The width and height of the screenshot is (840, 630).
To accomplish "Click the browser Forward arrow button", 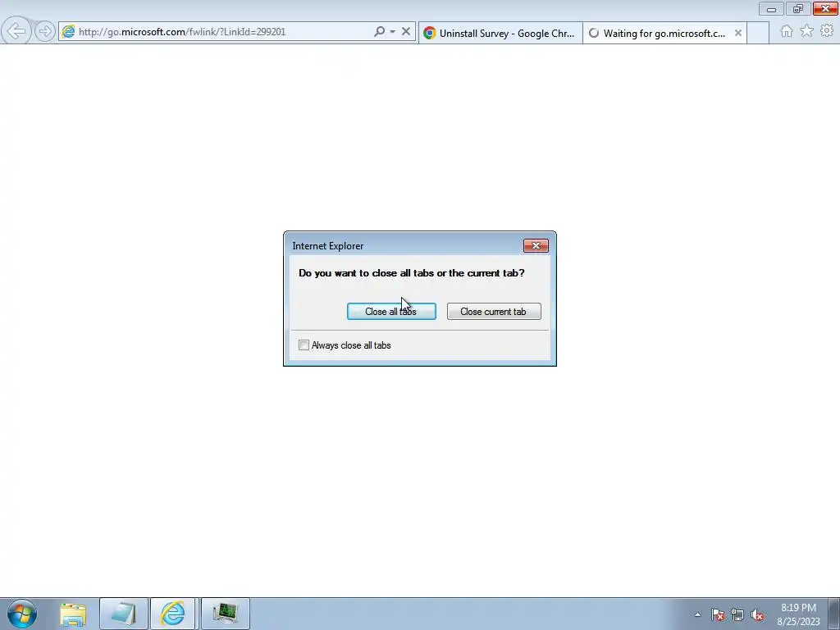I will click(x=45, y=32).
